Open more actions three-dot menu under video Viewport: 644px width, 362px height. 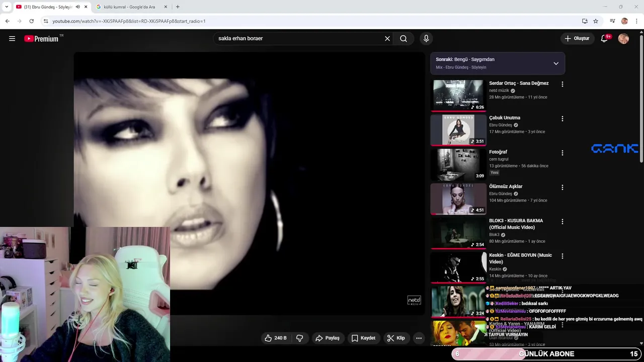419,338
